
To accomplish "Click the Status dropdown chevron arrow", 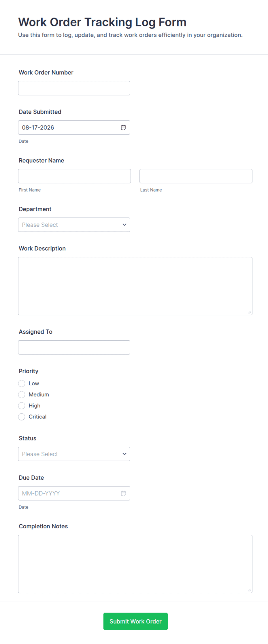I will [124, 454].
